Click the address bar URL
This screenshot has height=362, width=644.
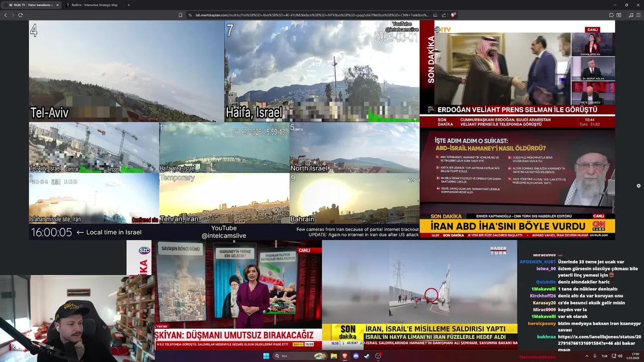312,15
